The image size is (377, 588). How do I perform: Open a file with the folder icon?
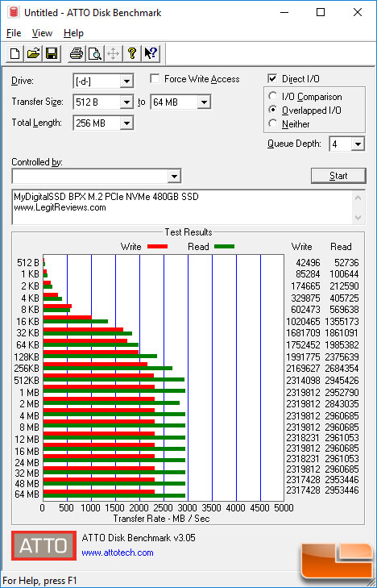[33, 54]
